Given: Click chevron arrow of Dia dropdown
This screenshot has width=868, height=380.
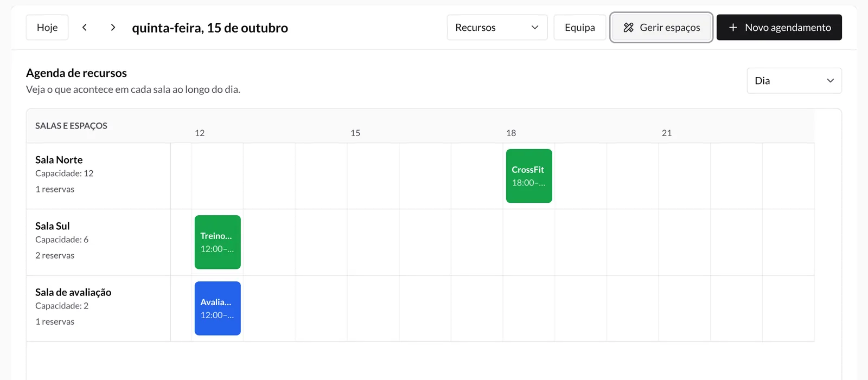Looking at the screenshot, I should coord(830,80).
